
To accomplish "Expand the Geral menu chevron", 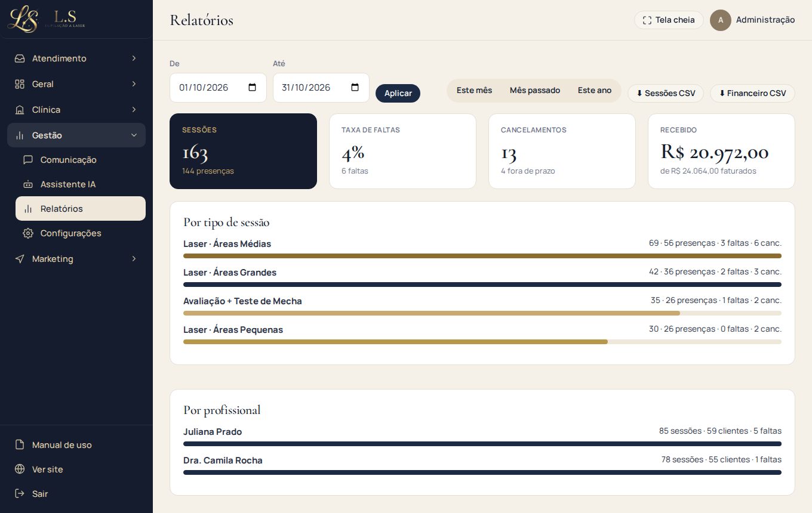I will 134,84.
